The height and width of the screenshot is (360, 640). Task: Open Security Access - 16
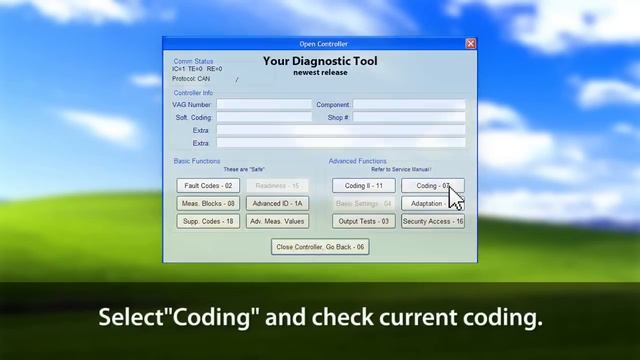pos(433,221)
